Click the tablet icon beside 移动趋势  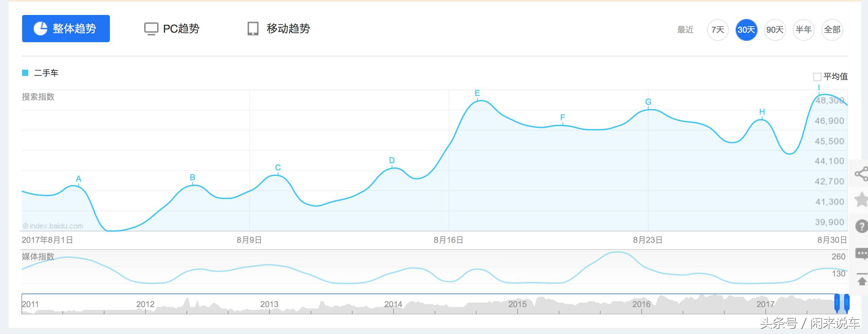pos(253,29)
